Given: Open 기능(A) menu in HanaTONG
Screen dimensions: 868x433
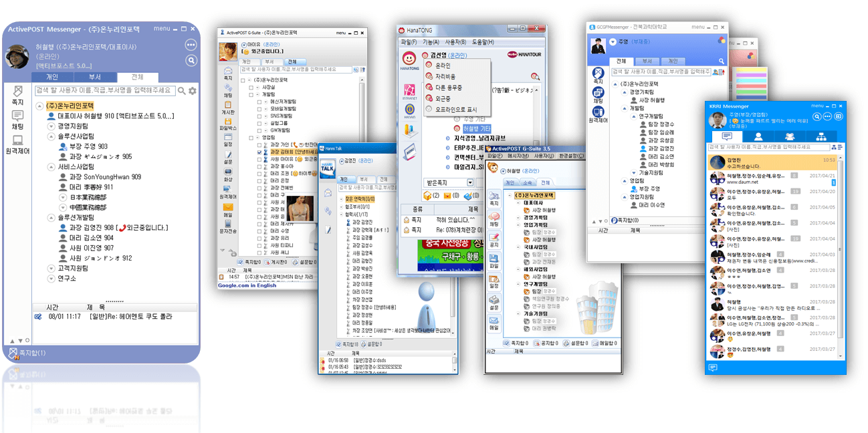Looking at the screenshot, I should (x=431, y=41).
